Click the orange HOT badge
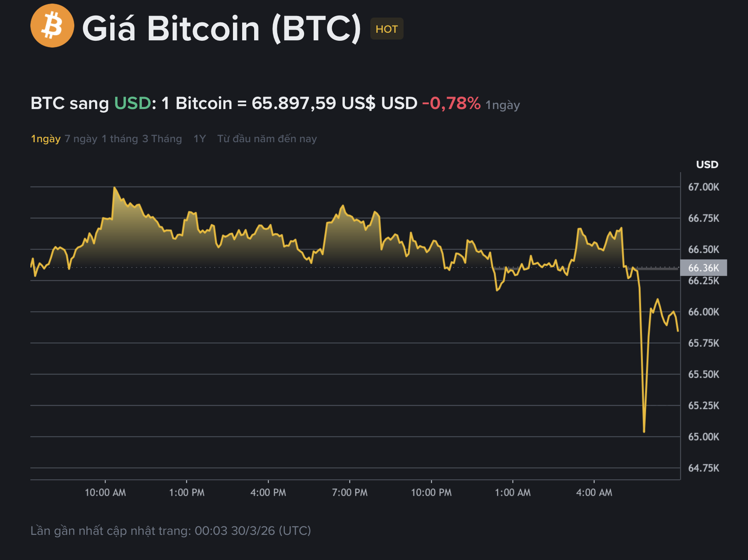 (386, 29)
